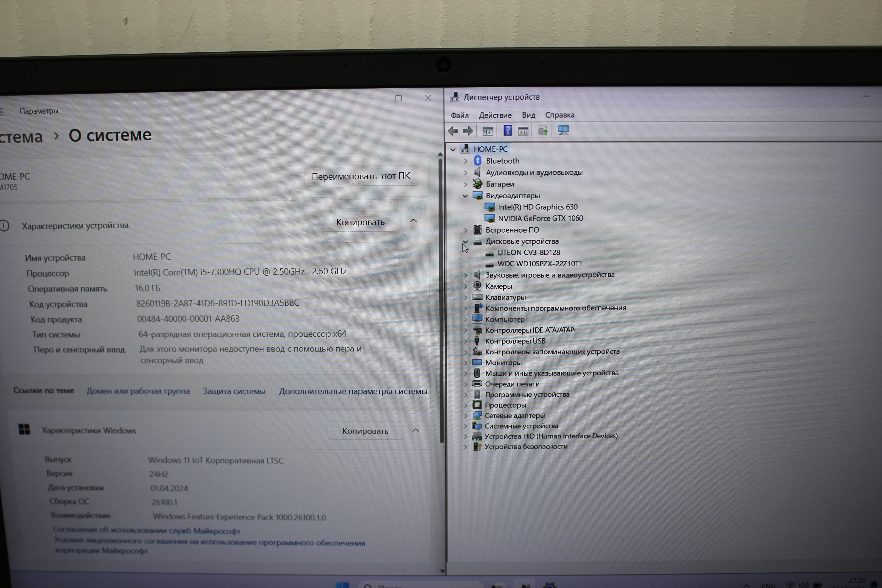Select the NVIDIA GeForce GTX 1060 adapter
Image resolution: width=882 pixels, height=588 pixels.
tap(540, 218)
